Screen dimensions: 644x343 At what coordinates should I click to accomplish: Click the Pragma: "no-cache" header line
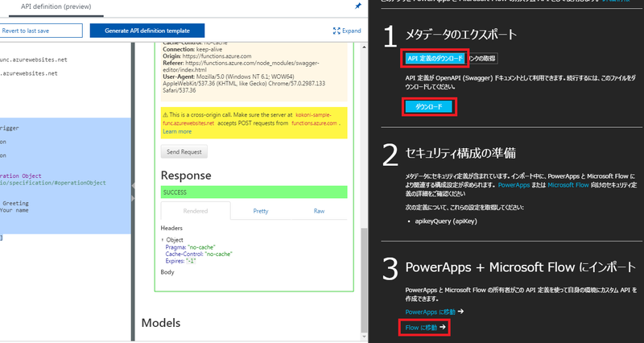point(190,247)
